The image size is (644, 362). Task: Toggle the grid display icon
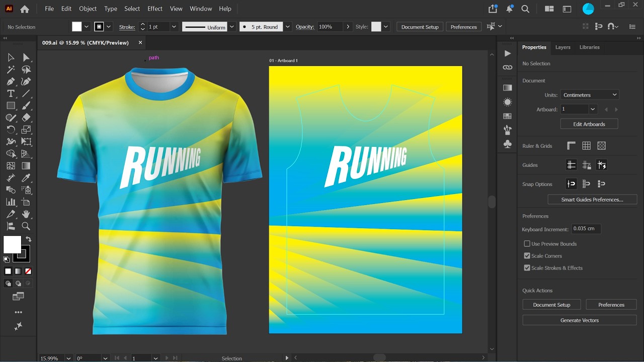586,146
